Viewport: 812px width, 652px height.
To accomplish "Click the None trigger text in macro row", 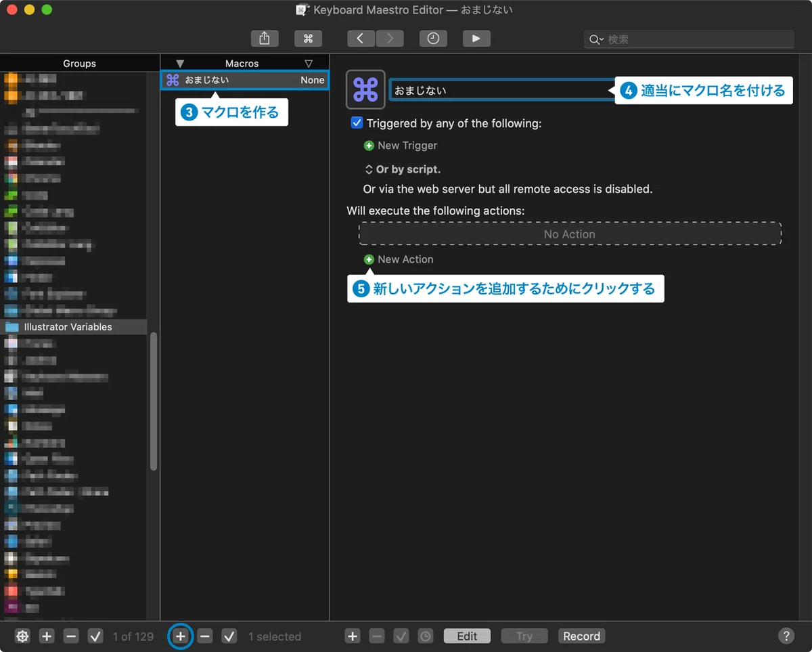I will tap(313, 80).
